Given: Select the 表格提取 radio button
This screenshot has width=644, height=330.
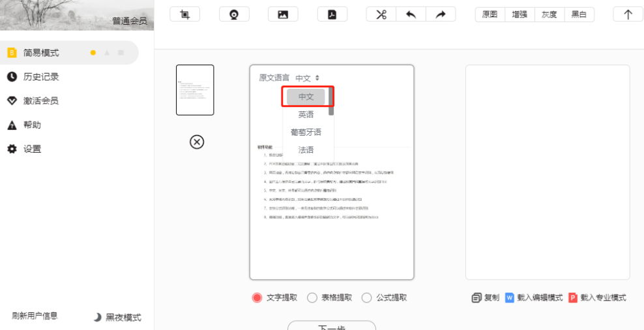Looking at the screenshot, I should pyautogui.click(x=312, y=298).
